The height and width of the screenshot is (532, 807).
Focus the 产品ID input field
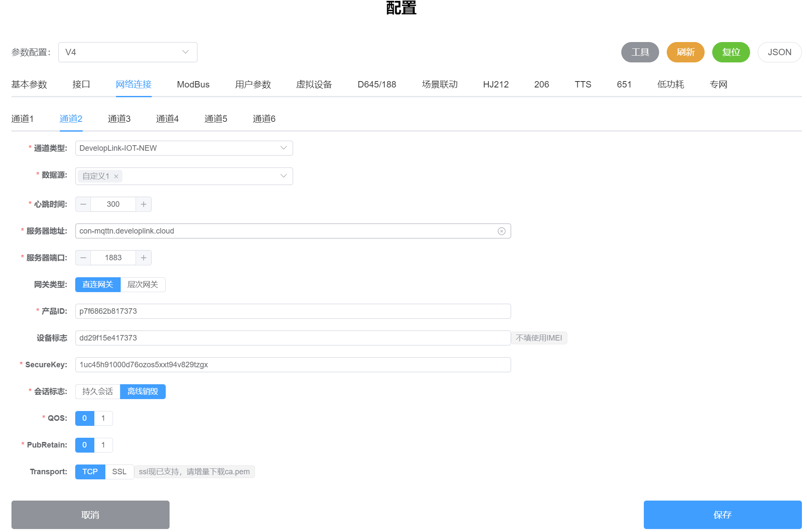click(x=293, y=311)
